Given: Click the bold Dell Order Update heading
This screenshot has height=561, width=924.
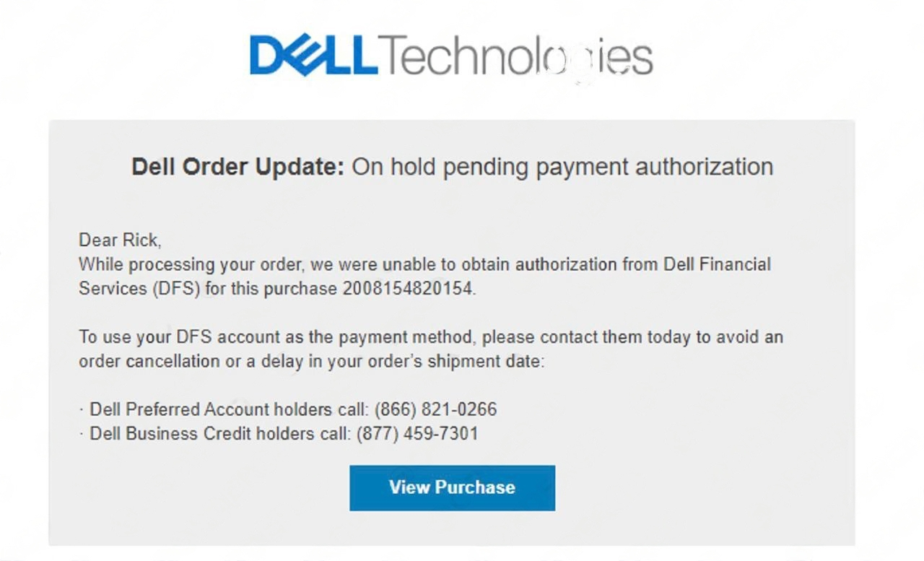Looking at the screenshot, I should click(x=238, y=167).
